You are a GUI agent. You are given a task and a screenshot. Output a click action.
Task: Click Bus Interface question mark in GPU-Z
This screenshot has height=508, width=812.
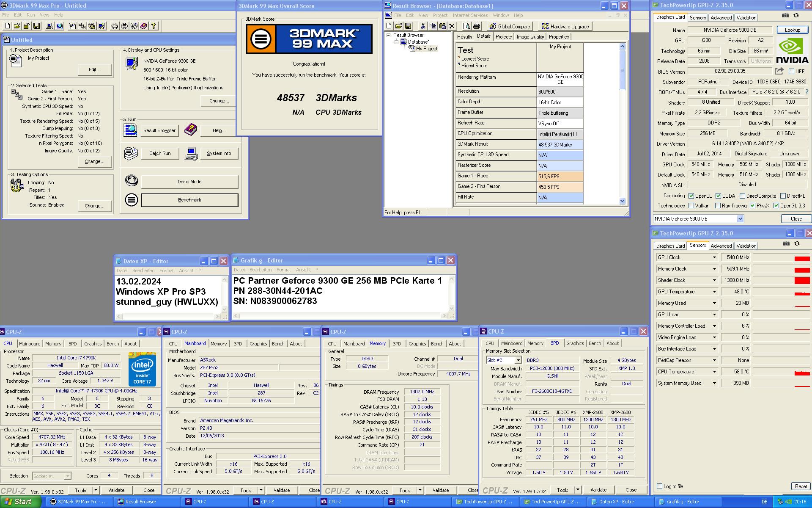tap(807, 92)
